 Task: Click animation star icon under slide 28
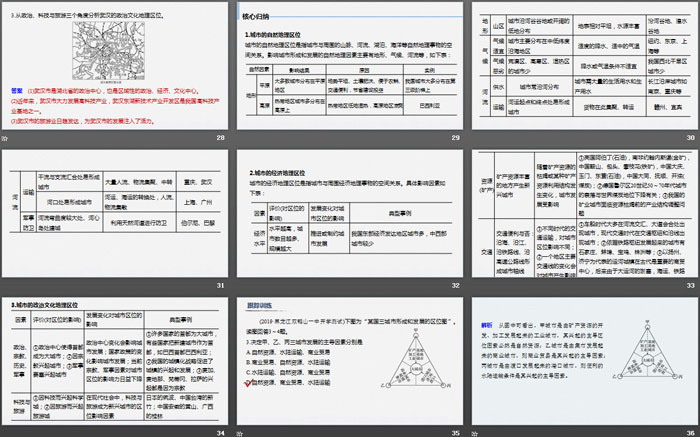point(5,136)
